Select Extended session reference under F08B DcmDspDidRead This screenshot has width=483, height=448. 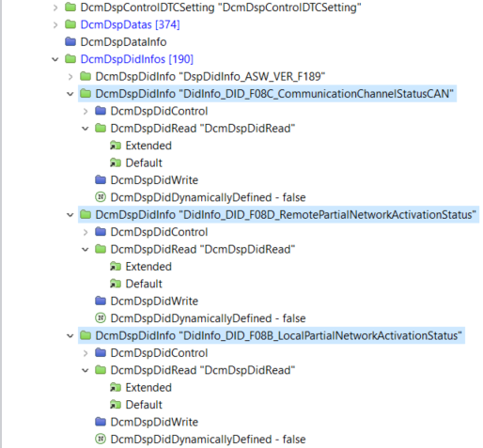coord(148,388)
